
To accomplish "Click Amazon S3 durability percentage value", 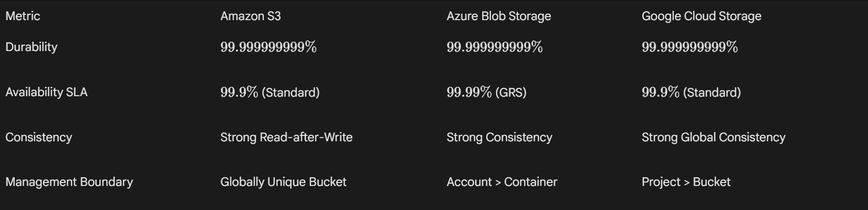I will (268, 47).
